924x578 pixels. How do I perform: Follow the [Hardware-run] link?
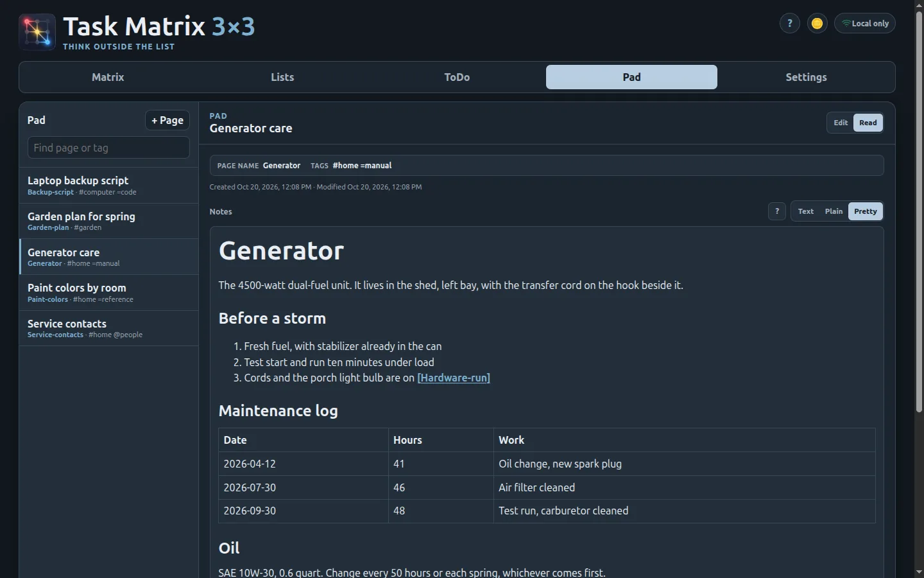454,378
